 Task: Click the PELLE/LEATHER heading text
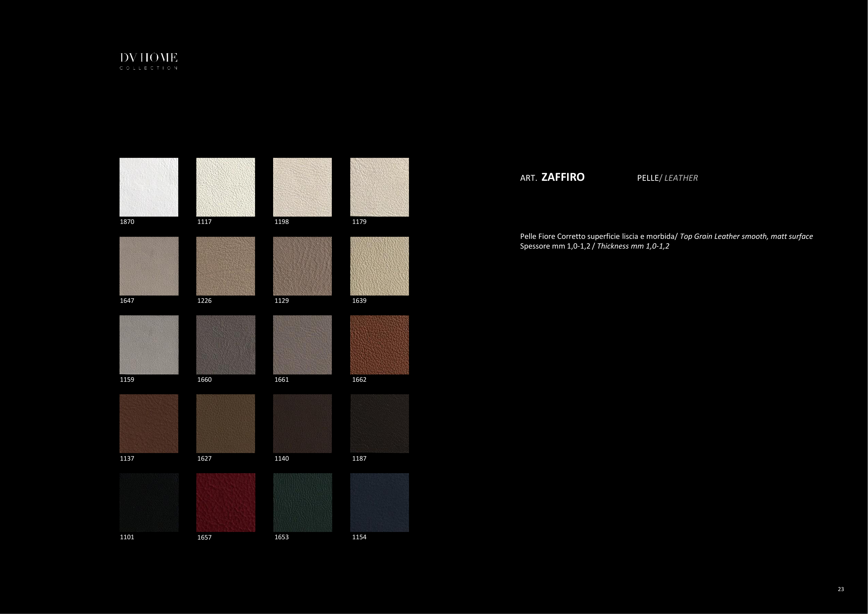click(667, 178)
